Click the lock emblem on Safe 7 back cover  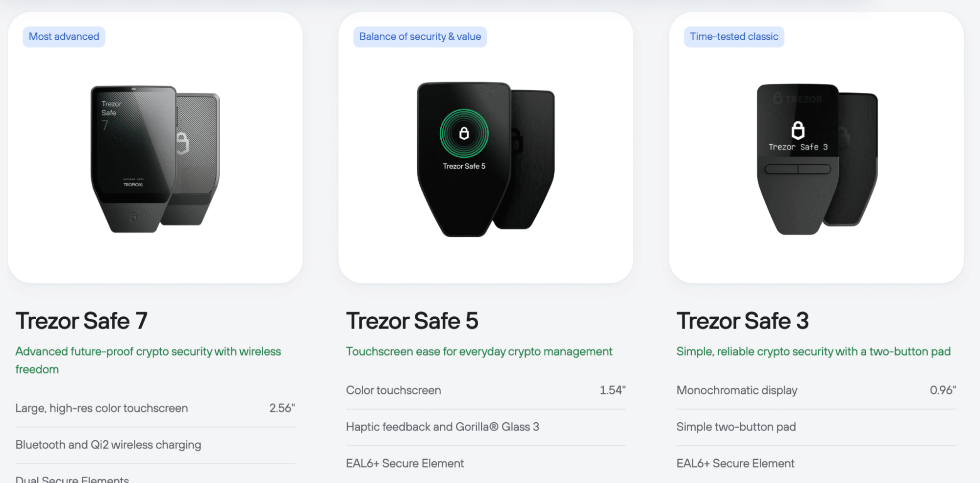point(182,143)
